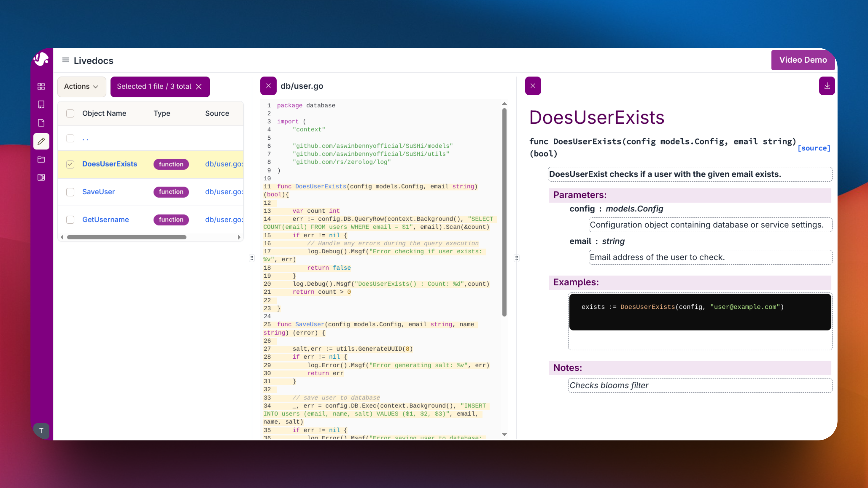
Task: Click the download documentation icon
Action: pos(827,86)
